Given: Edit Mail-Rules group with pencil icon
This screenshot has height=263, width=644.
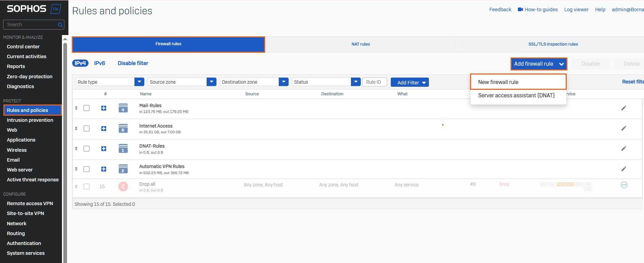Looking at the screenshot, I should [624, 108].
